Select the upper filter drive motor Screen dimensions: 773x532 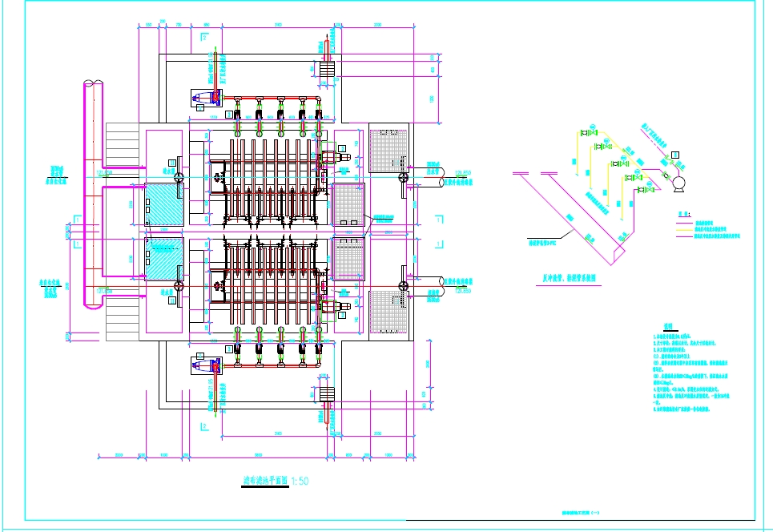point(335,158)
